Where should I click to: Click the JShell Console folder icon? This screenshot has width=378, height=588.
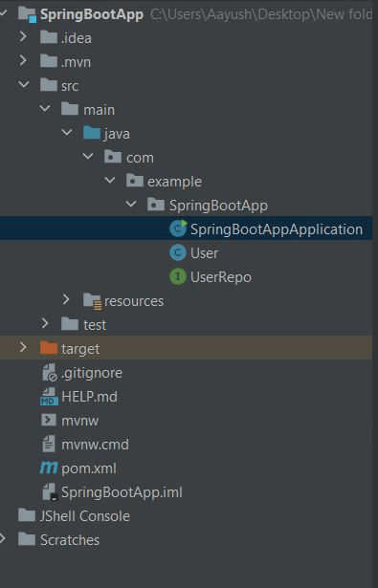coord(27,515)
